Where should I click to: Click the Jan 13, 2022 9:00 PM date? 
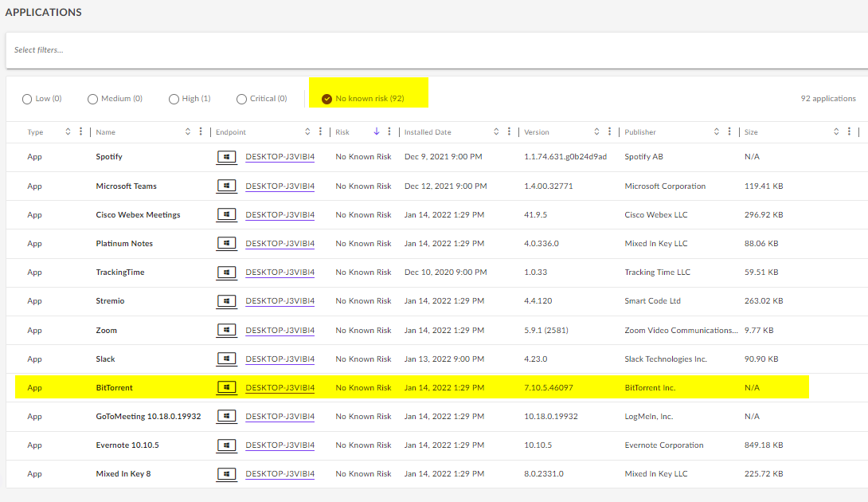pyautogui.click(x=444, y=359)
